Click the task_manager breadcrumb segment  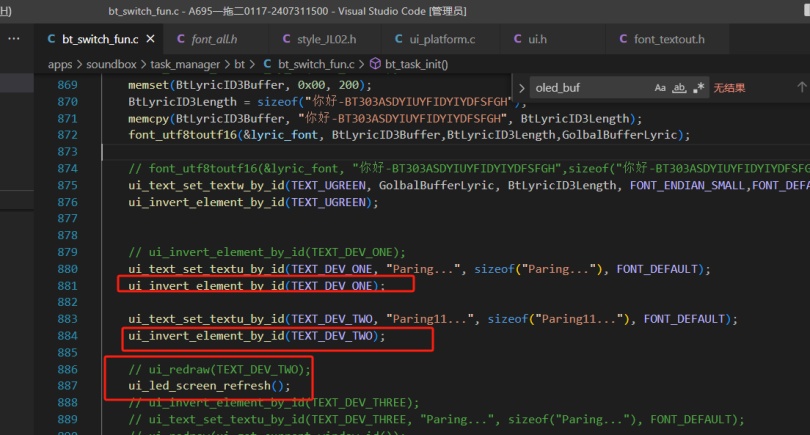click(185, 65)
